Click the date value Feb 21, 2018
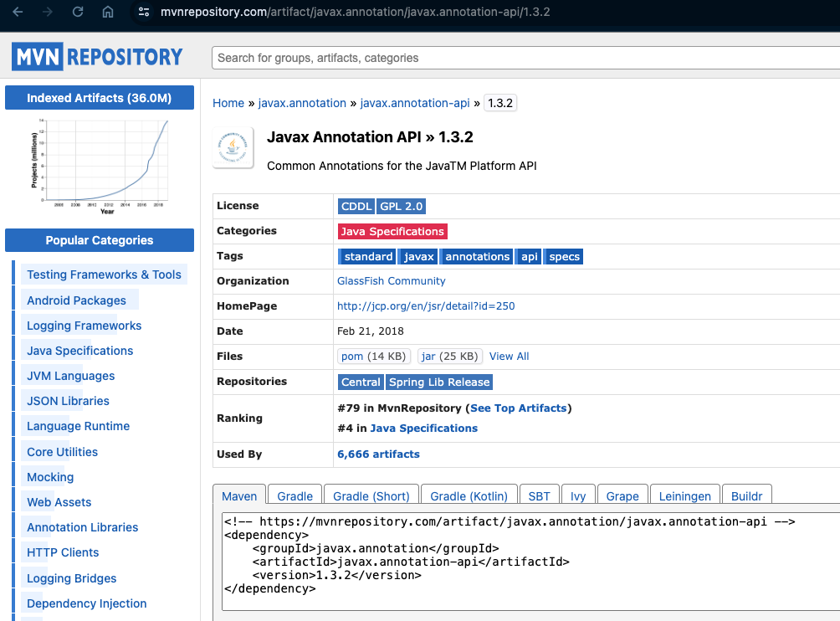Image resolution: width=840 pixels, height=621 pixels. (x=370, y=331)
